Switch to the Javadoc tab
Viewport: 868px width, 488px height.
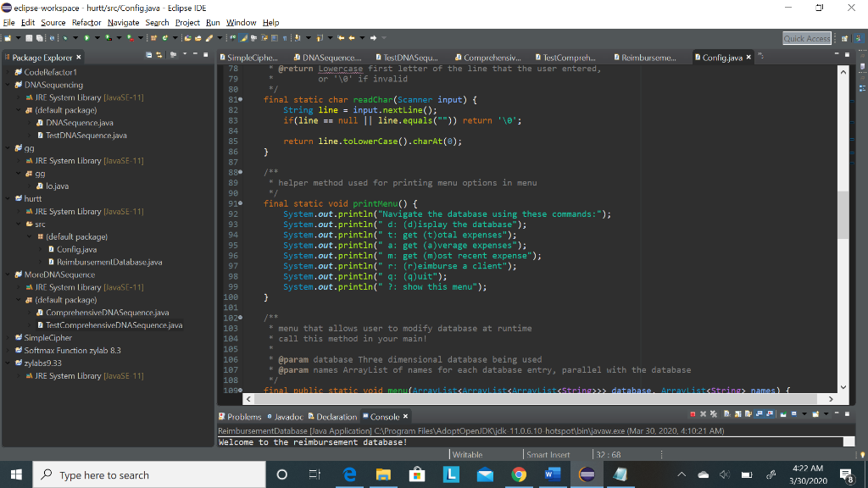(x=285, y=417)
